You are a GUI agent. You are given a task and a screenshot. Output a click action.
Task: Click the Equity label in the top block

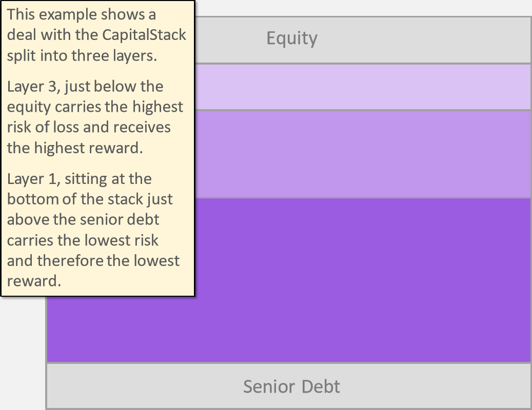click(x=292, y=38)
